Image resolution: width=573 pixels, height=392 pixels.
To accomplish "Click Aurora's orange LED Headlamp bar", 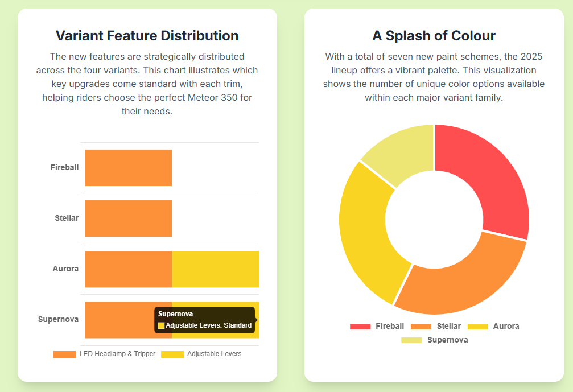I will [x=128, y=269].
